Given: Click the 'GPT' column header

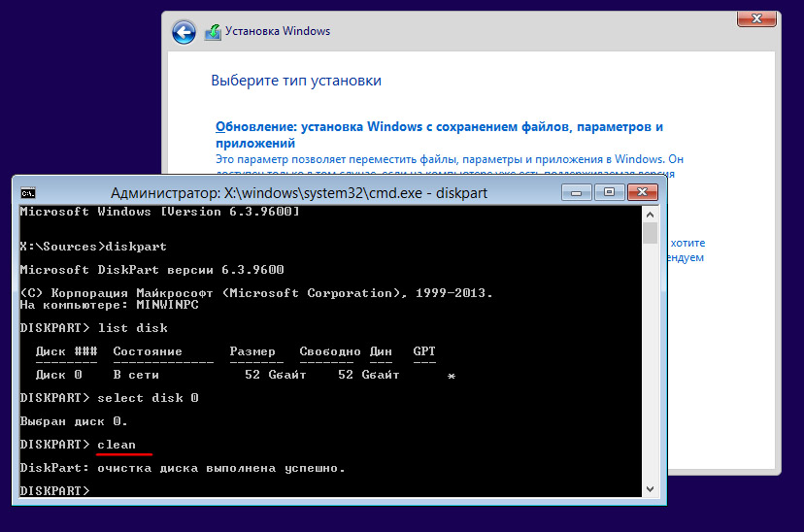Looking at the screenshot, I should pos(424,351).
